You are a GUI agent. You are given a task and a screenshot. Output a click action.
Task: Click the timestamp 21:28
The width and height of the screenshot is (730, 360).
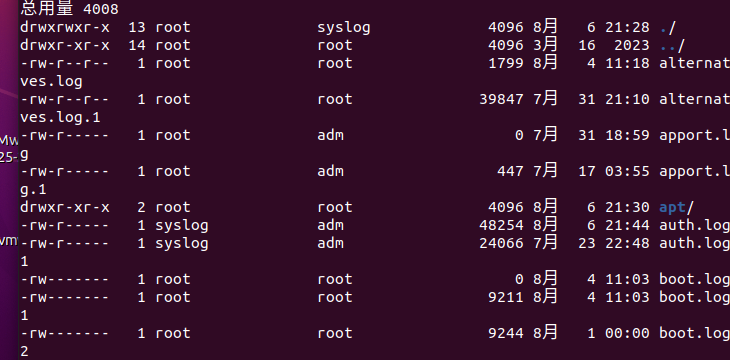pyautogui.click(x=627, y=27)
